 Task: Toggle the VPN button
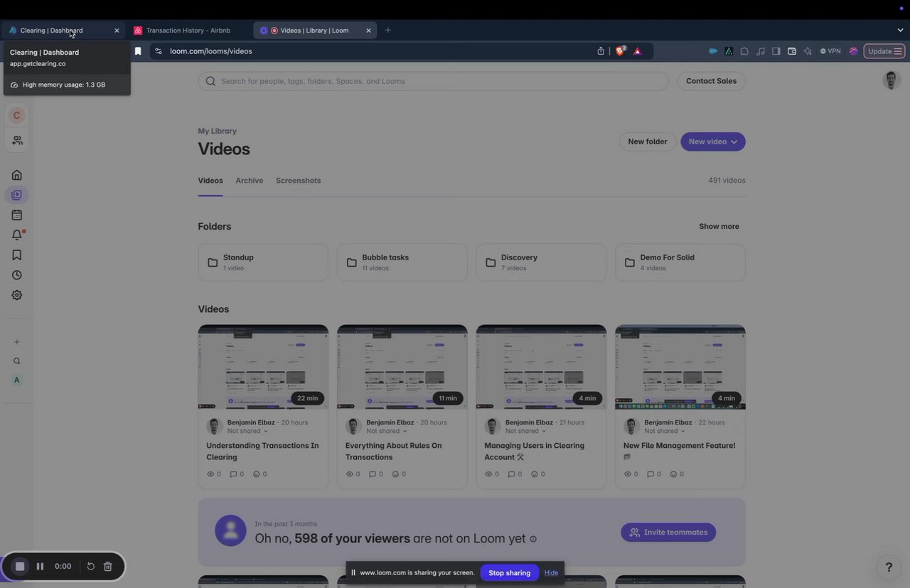pos(830,51)
